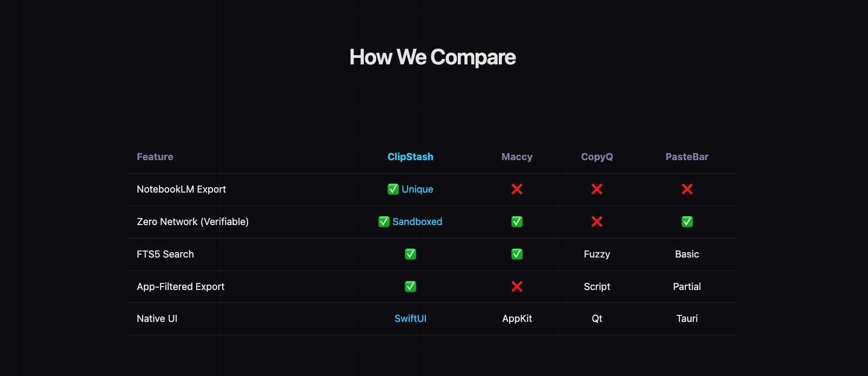
Task: Click the Unique label link
Action: coord(417,189)
